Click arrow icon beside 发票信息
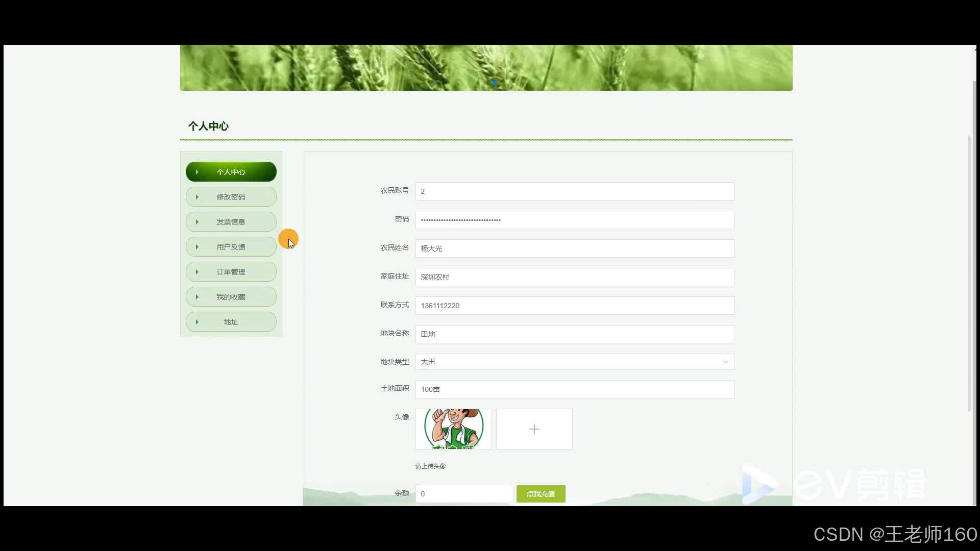 (x=197, y=222)
